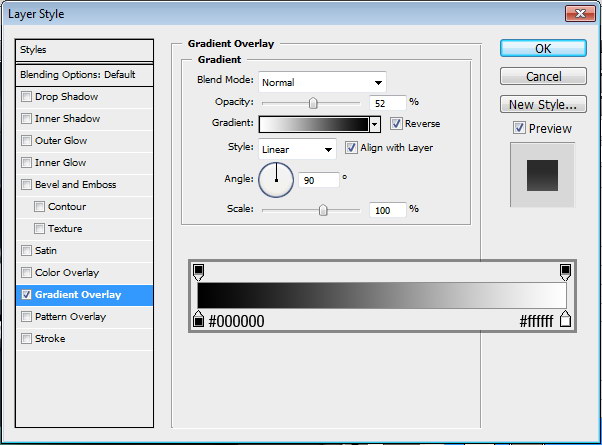Click the gradient preview swatch
602x445 pixels.
click(314, 124)
